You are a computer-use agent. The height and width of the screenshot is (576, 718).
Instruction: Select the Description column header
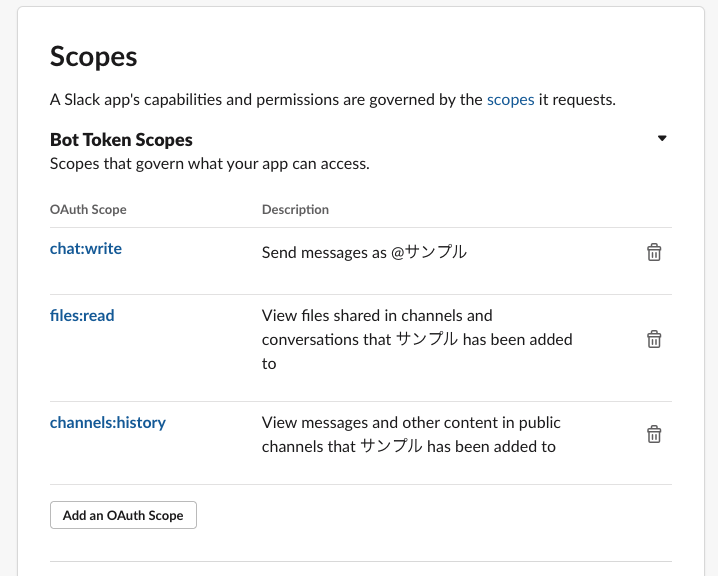pyautogui.click(x=295, y=209)
